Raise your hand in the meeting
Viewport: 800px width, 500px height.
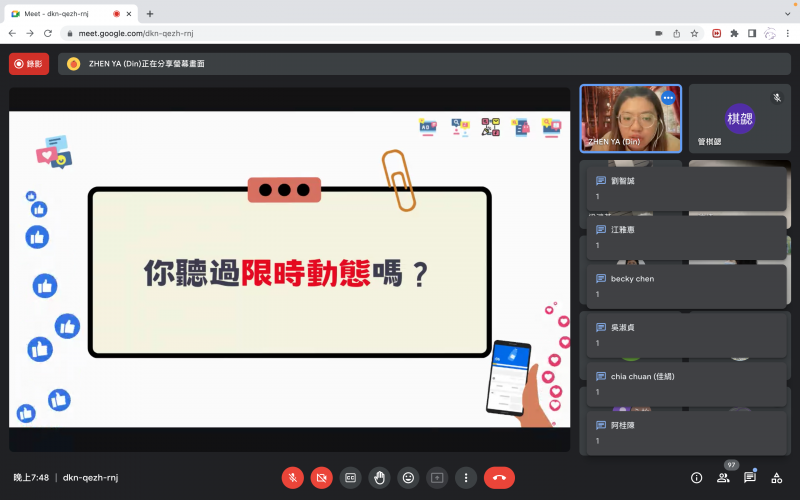click(x=379, y=478)
